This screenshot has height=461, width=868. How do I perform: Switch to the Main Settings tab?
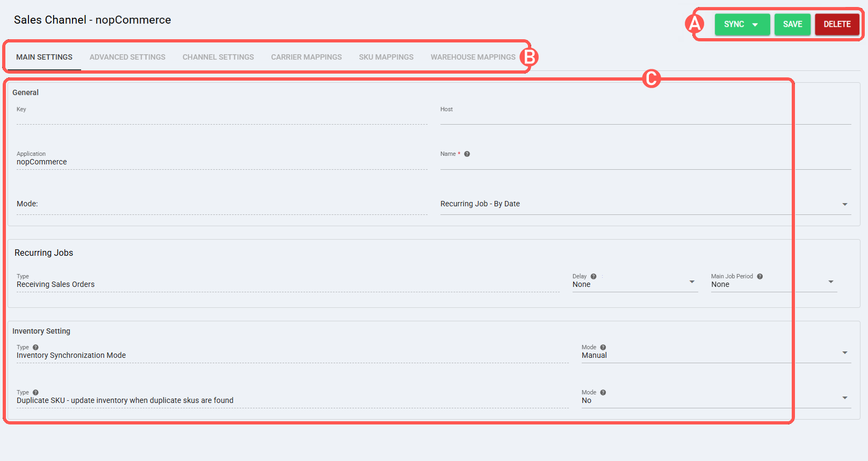click(x=44, y=57)
